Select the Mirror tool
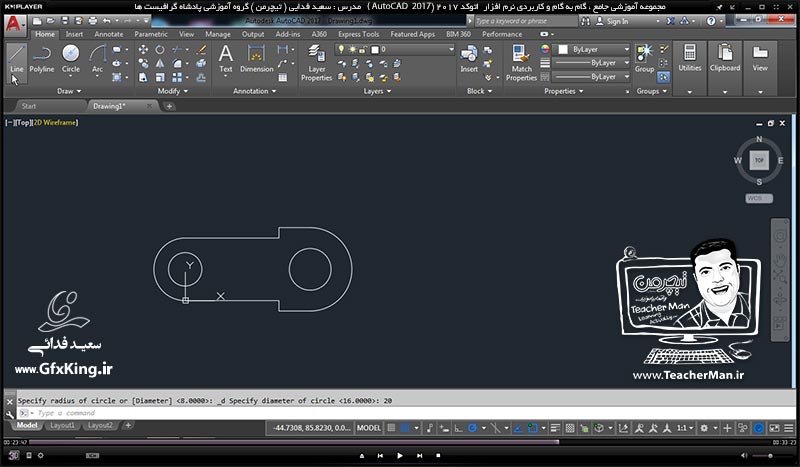This screenshot has width=800, height=467. [160, 63]
